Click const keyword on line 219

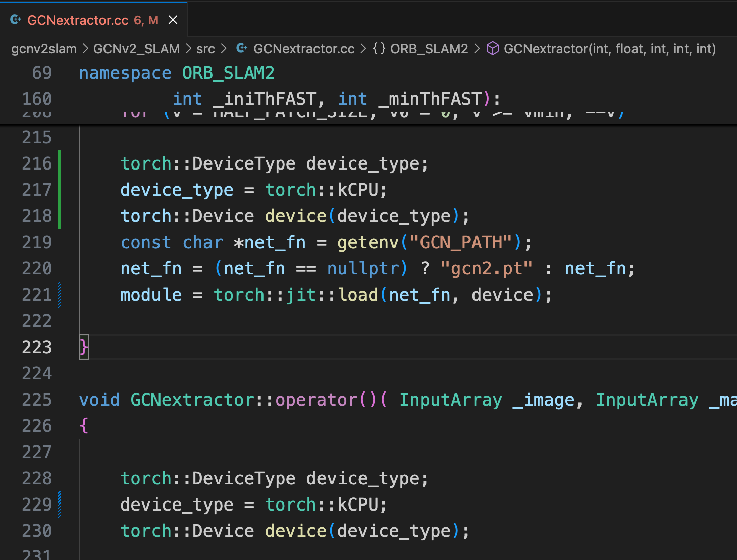(x=146, y=242)
